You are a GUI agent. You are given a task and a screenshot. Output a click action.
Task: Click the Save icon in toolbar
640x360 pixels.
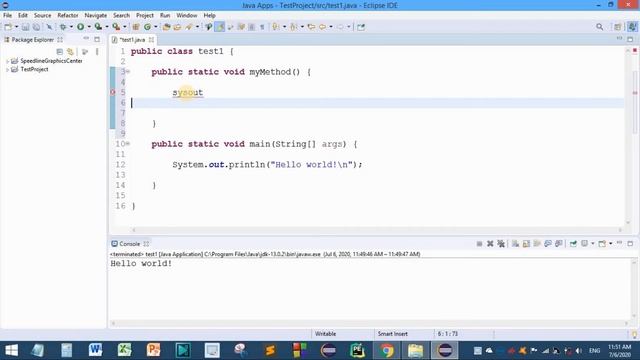point(25,27)
